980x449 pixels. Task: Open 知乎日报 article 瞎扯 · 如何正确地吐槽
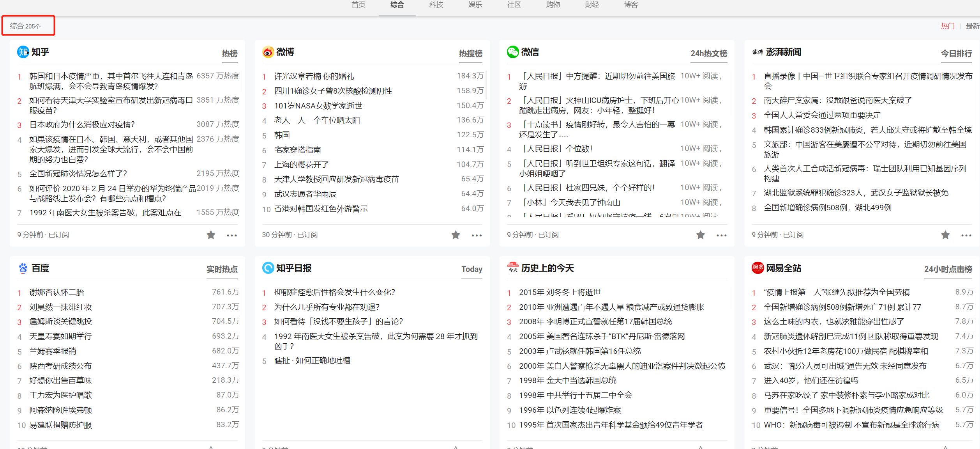click(x=312, y=360)
